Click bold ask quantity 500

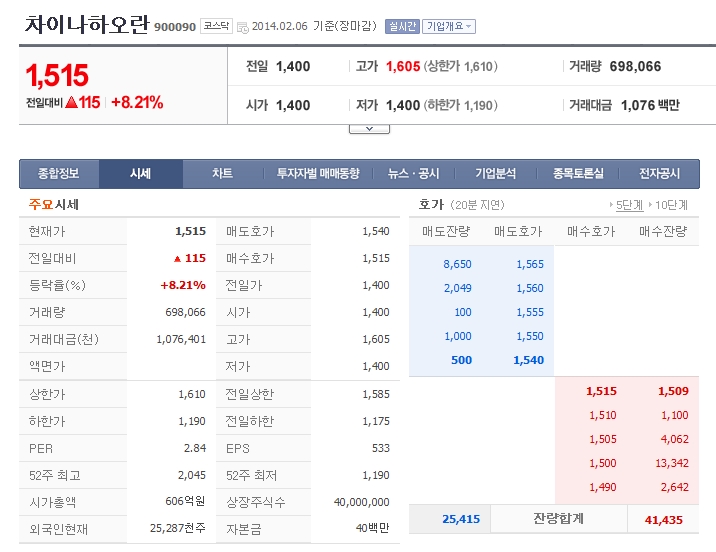tap(461, 360)
